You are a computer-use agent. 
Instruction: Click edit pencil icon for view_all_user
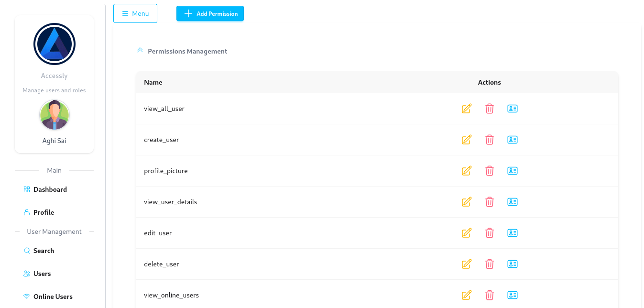point(467,109)
